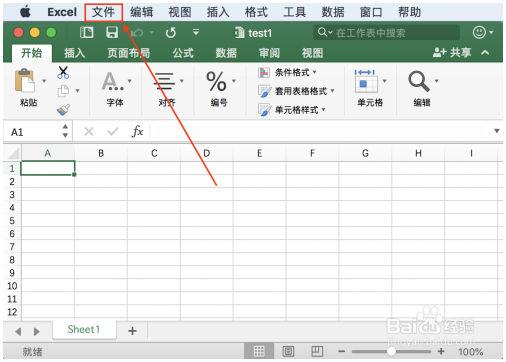Image resolution: width=506 pixels, height=362 pixels.
Task: Redo the last action
Action: (x=171, y=33)
